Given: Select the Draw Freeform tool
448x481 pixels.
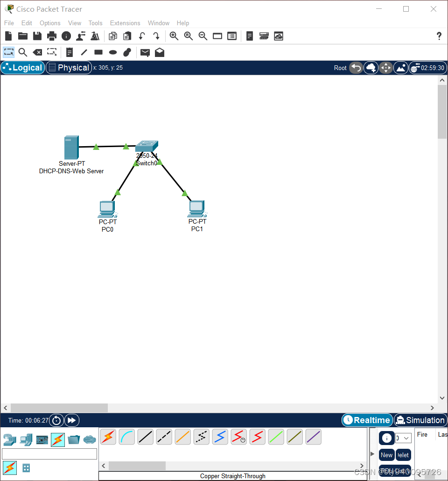Looking at the screenshot, I should click(x=127, y=52).
